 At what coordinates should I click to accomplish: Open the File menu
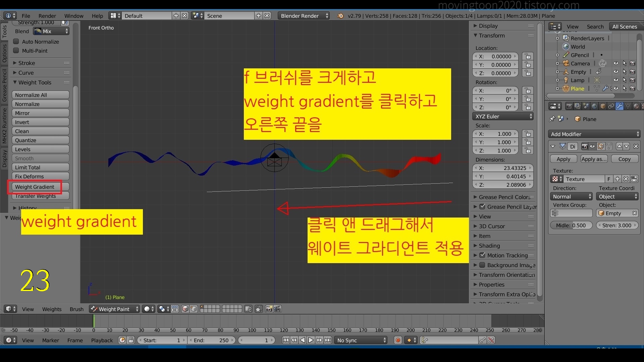[26, 16]
